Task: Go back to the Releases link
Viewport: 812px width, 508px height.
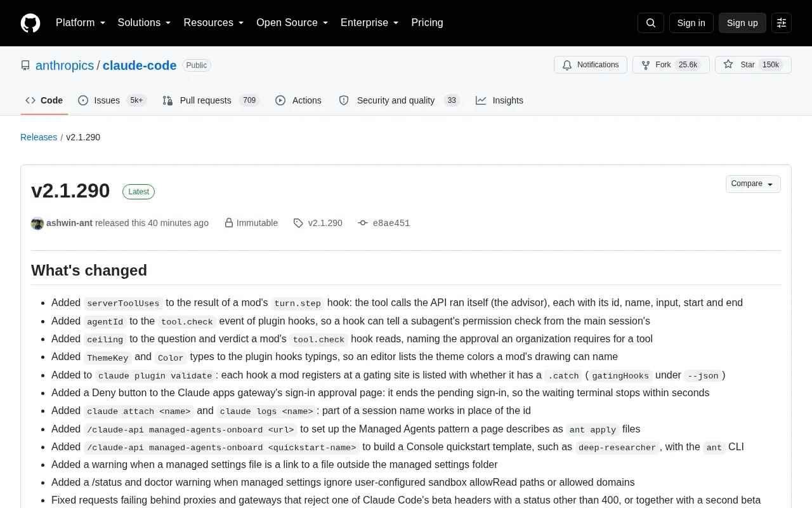Action: [39, 137]
